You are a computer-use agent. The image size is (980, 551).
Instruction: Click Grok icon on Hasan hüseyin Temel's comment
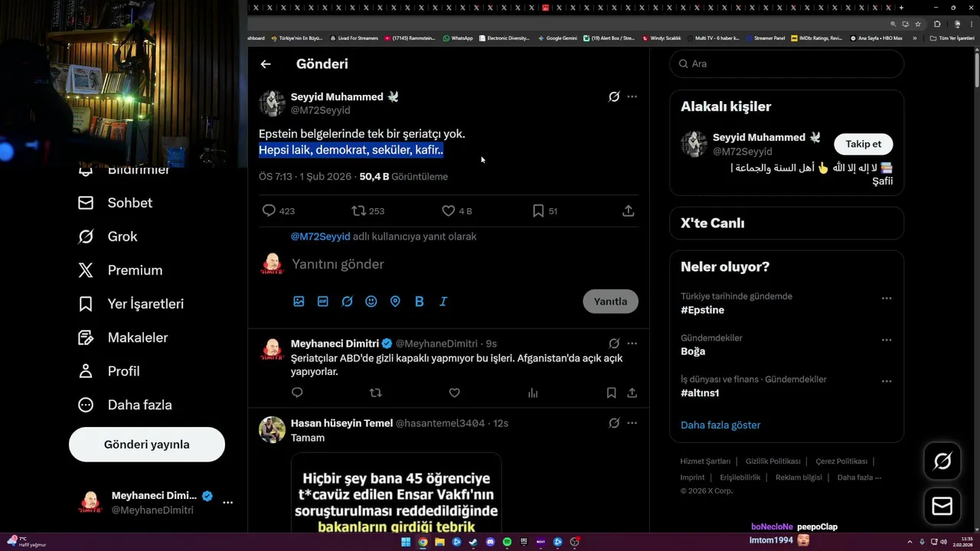click(x=614, y=423)
